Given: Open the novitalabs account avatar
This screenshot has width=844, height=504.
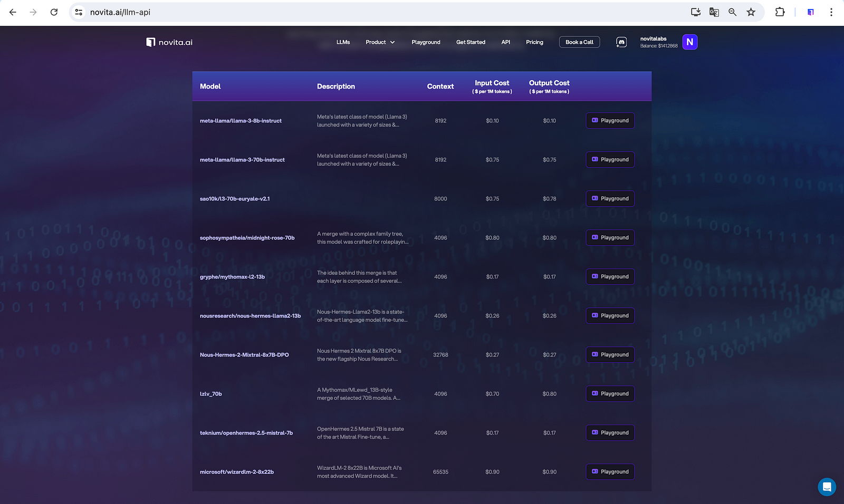Looking at the screenshot, I should (690, 42).
